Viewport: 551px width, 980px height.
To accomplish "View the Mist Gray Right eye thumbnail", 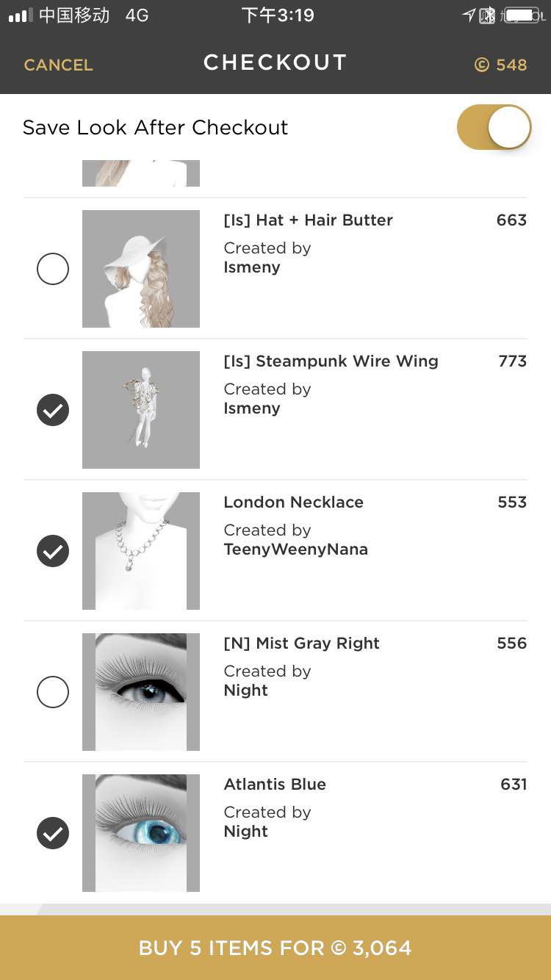I will pyautogui.click(x=141, y=692).
